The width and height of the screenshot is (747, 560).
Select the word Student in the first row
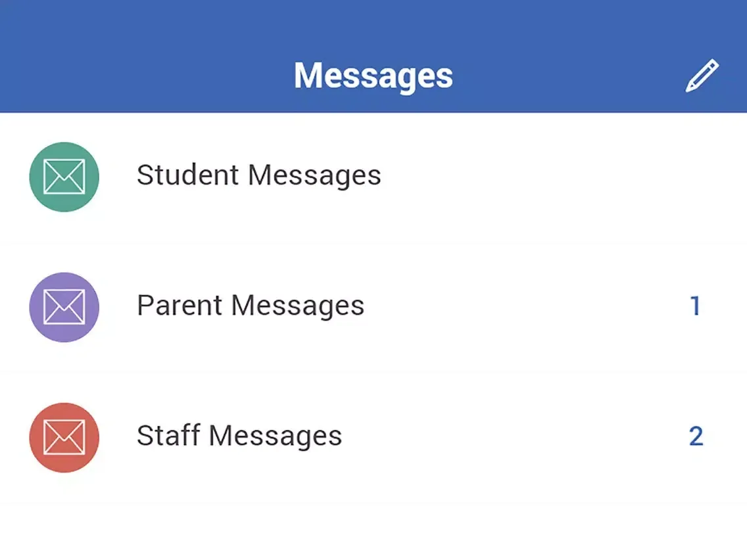pos(187,175)
